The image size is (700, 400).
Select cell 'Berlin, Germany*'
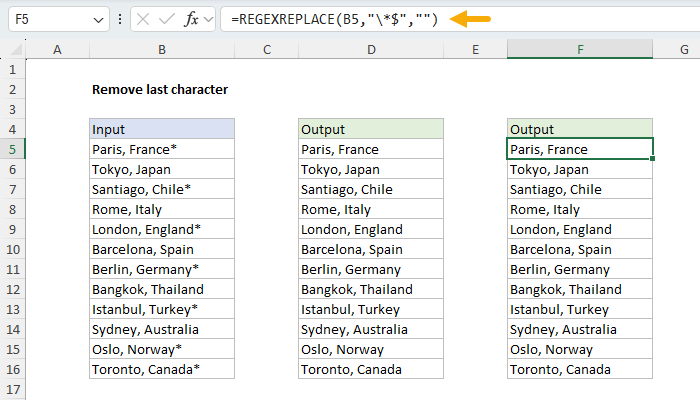click(162, 270)
